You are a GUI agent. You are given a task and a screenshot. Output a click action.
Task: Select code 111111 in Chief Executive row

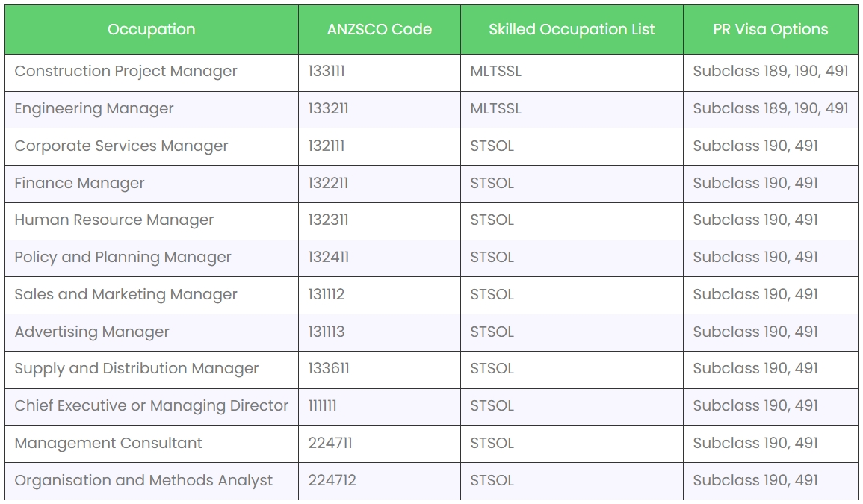click(x=323, y=406)
